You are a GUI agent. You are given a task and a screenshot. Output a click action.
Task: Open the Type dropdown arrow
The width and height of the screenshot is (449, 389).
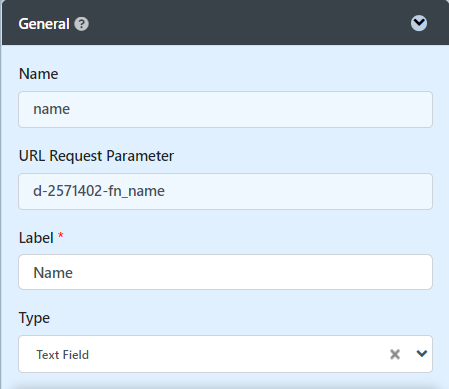(x=422, y=354)
